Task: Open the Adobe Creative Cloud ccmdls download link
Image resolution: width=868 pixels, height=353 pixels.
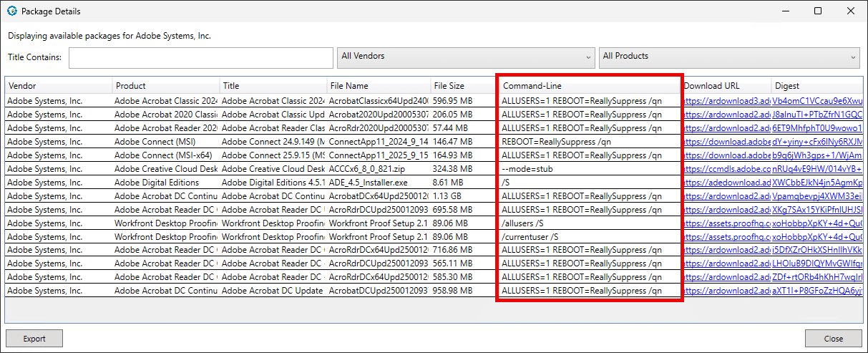Action: coord(726,169)
